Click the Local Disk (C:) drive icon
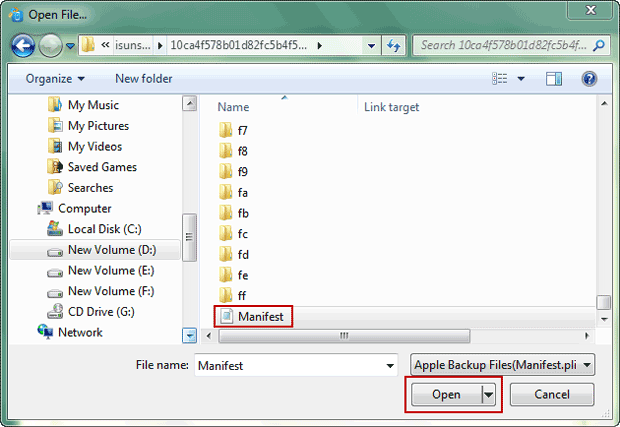 tap(55, 229)
